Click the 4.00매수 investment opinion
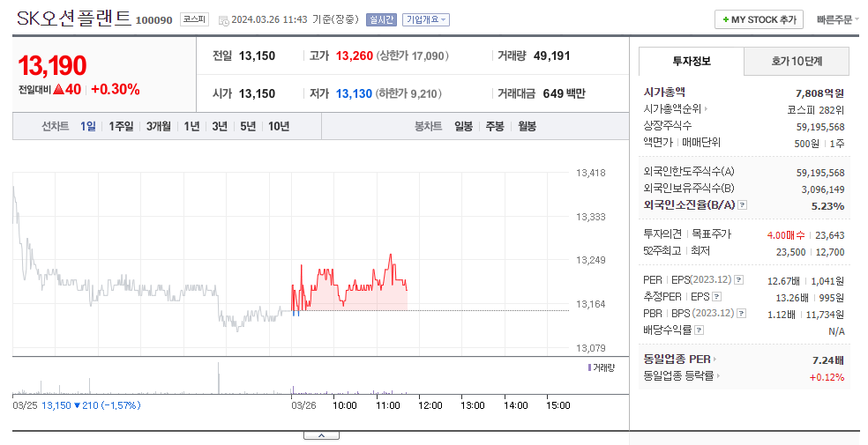 point(786,235)
